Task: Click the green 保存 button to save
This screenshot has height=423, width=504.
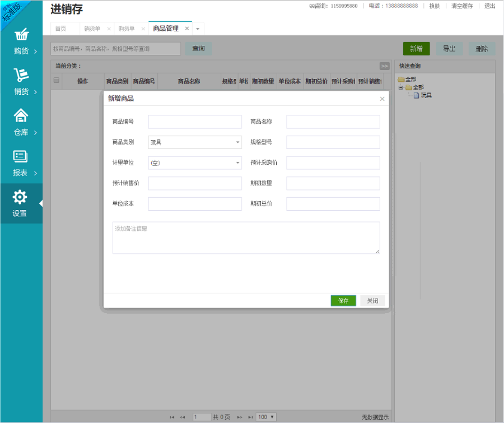Action: pos(343,300)
